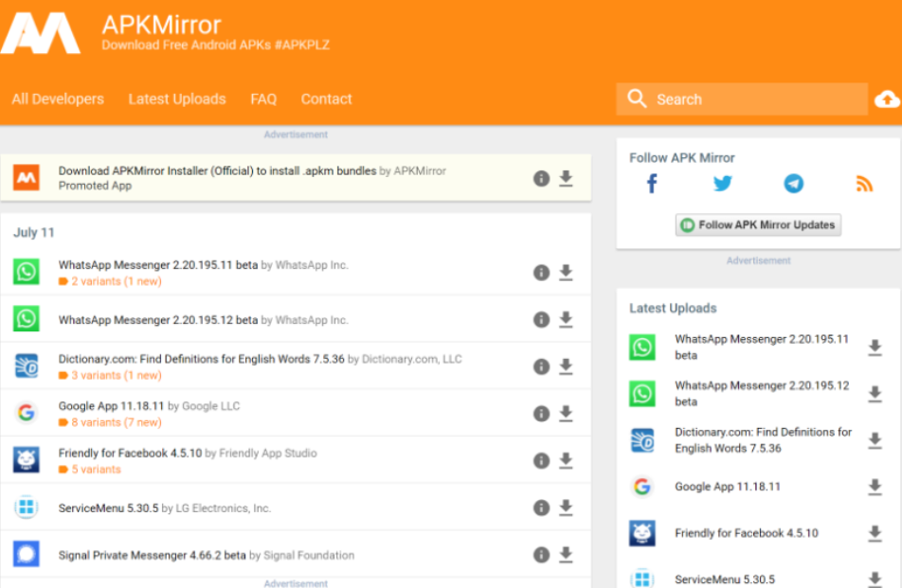This screenshot has width=902, height=588.
Task: Download APKMirror Installer promoted app
Action: 566,178
